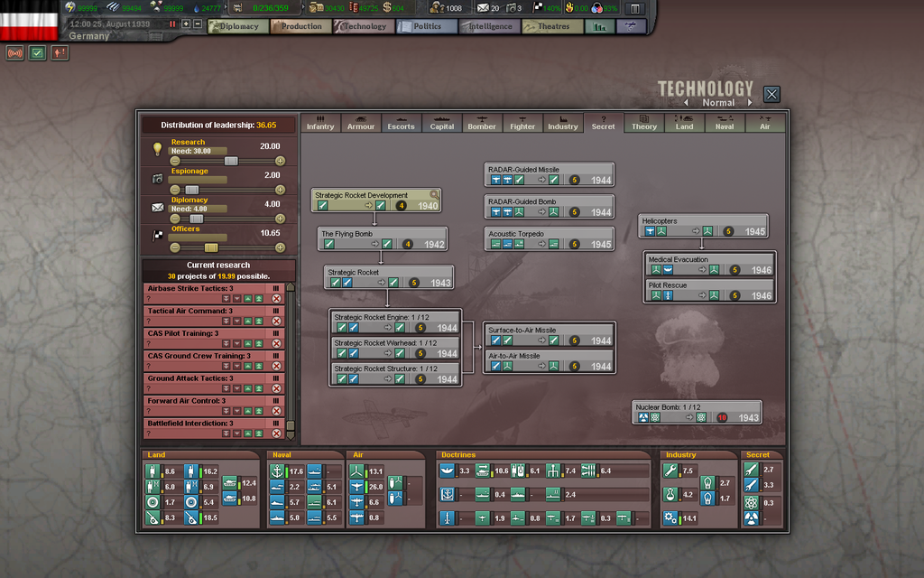
Task: Select the Air doctrine tab
Action: tap(765, 123)
